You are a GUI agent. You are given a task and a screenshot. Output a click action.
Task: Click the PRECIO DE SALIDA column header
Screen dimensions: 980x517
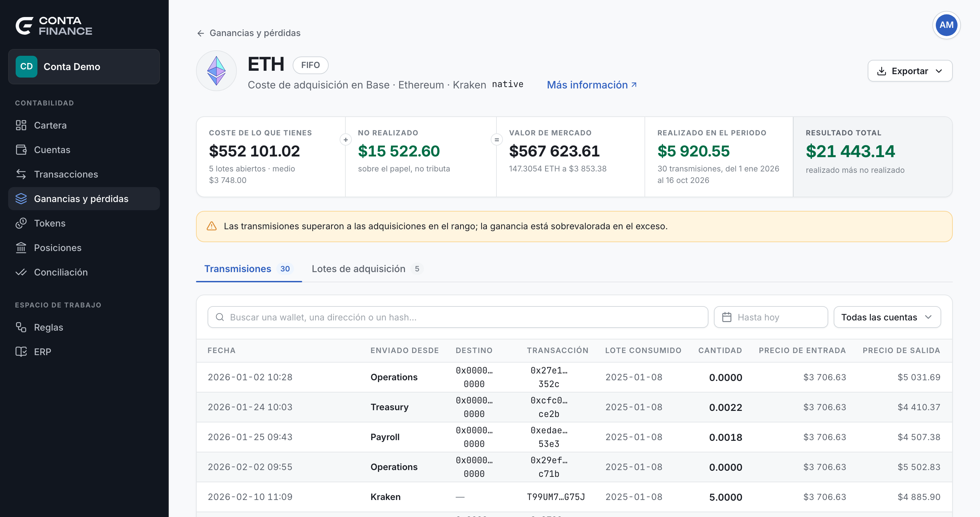901,350
